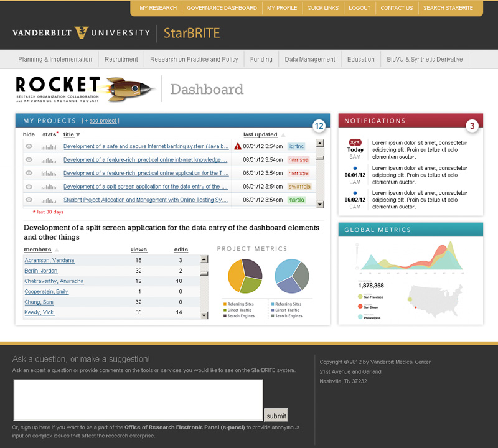The height and width of the screenshot is (448, 498).
Task: Sort members list by members column
Action: 37,250
